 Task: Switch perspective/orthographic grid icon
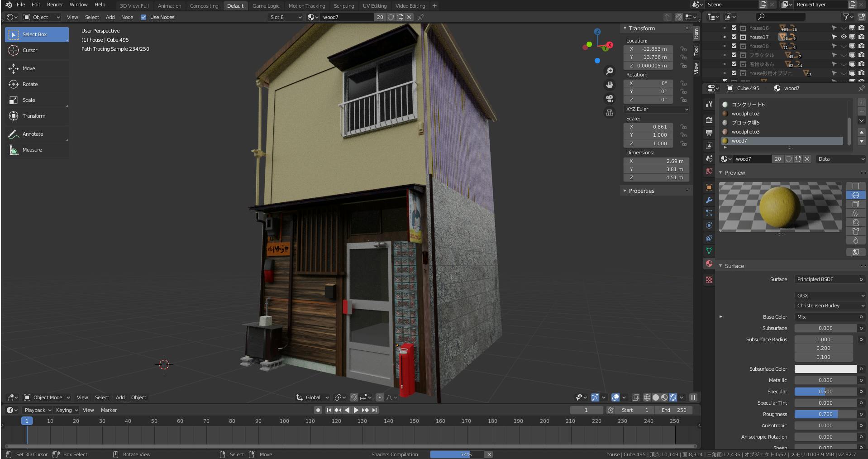[x=610, y=113]
